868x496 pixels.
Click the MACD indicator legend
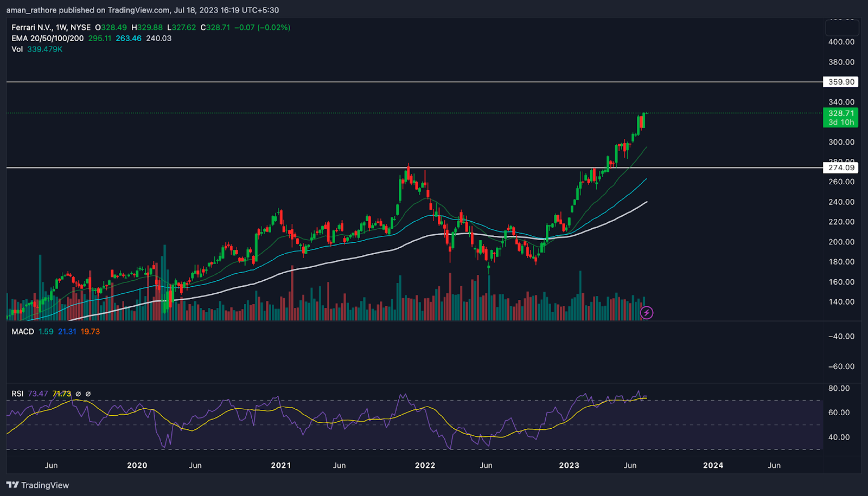tap(23, 331)
